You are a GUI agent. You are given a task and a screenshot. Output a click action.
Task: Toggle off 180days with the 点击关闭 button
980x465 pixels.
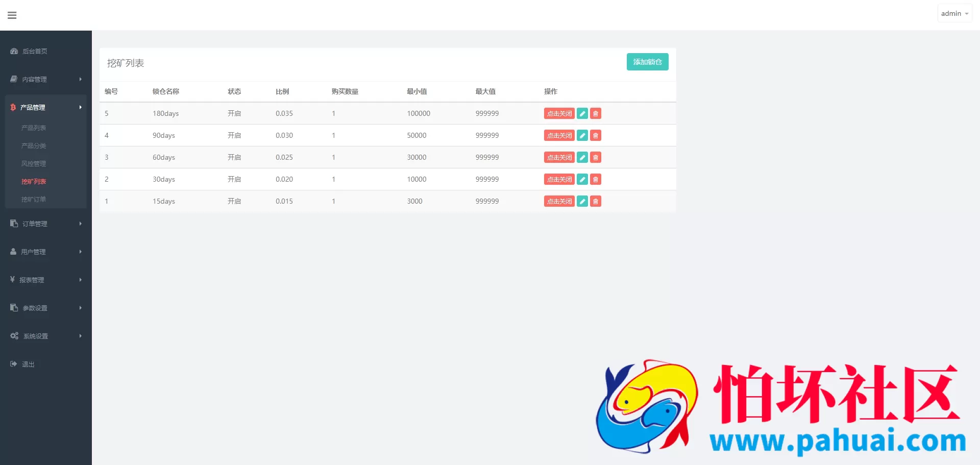click(x=559, y=113)
